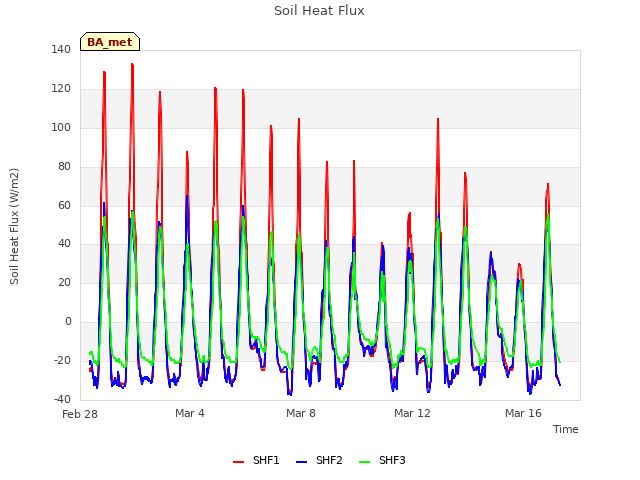Click the BA_met annotation label

pos(110,42)
